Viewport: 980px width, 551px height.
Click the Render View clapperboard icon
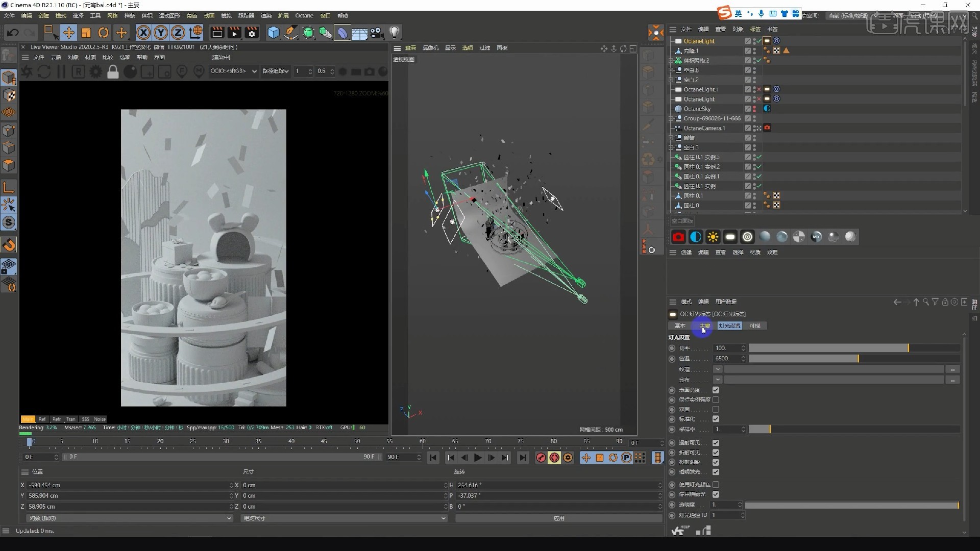(x=217, y=33)
